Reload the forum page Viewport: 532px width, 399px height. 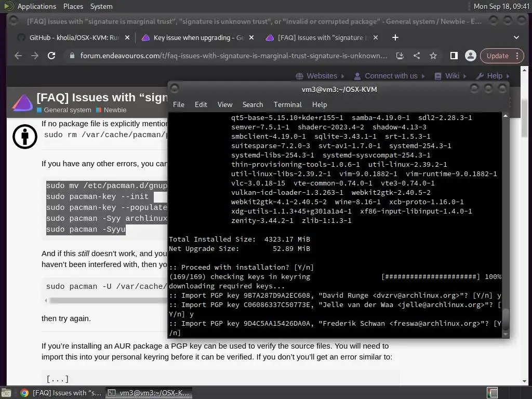51,56
